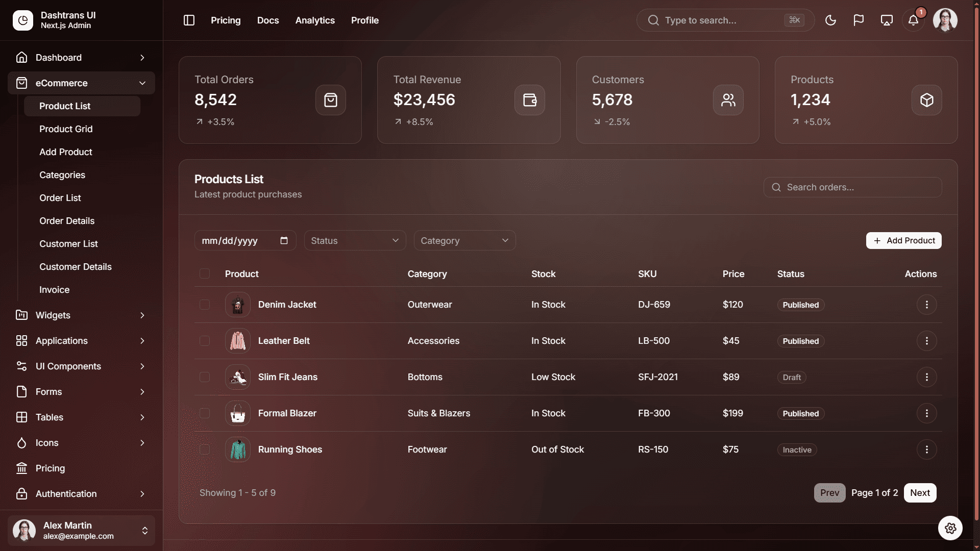Toggle select-all checkbox in table header

click(205, 274)
